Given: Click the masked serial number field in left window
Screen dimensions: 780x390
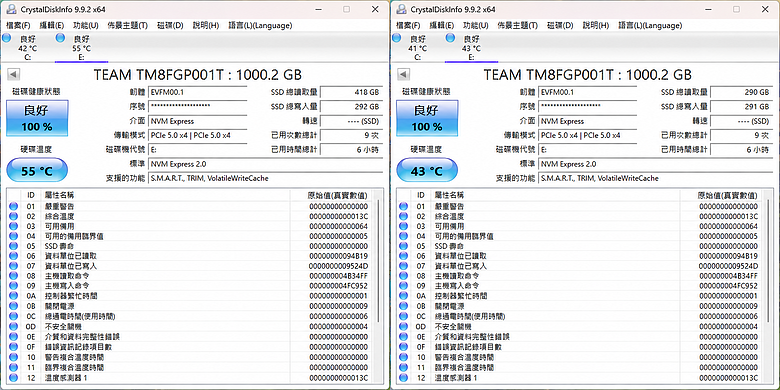Looking at the screenshot, I should click(x=197, y=107).
